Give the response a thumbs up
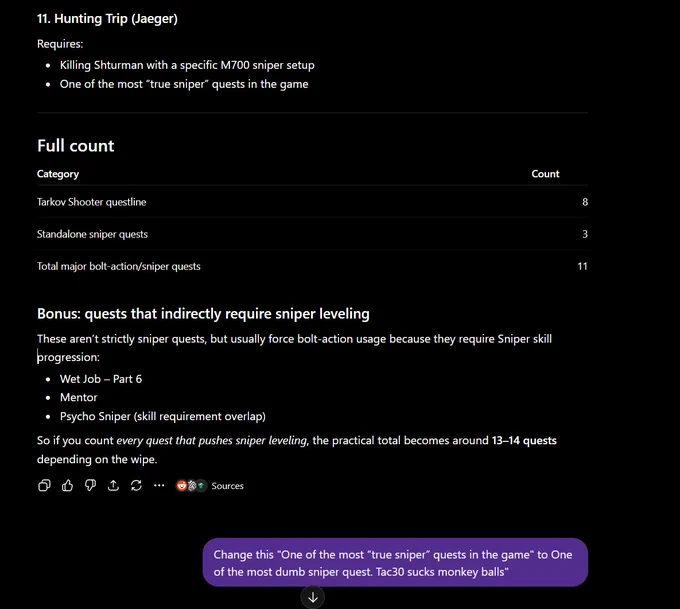The image size is (680, 609). pyautogui.click(x=67, y=485)
